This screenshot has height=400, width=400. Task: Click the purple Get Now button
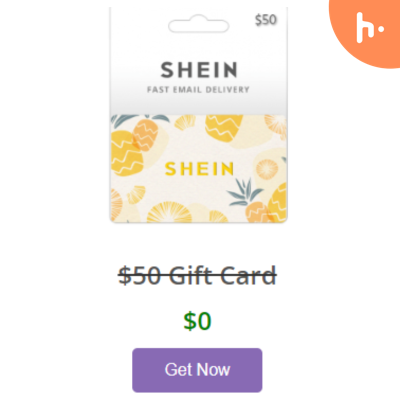[197, 370]
